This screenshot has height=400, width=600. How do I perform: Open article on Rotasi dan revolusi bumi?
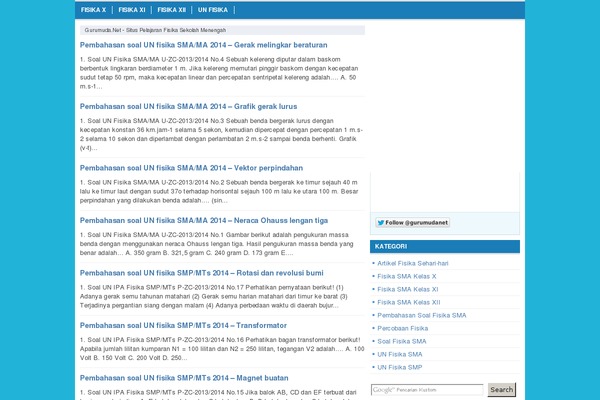click(x=202, y=273)
